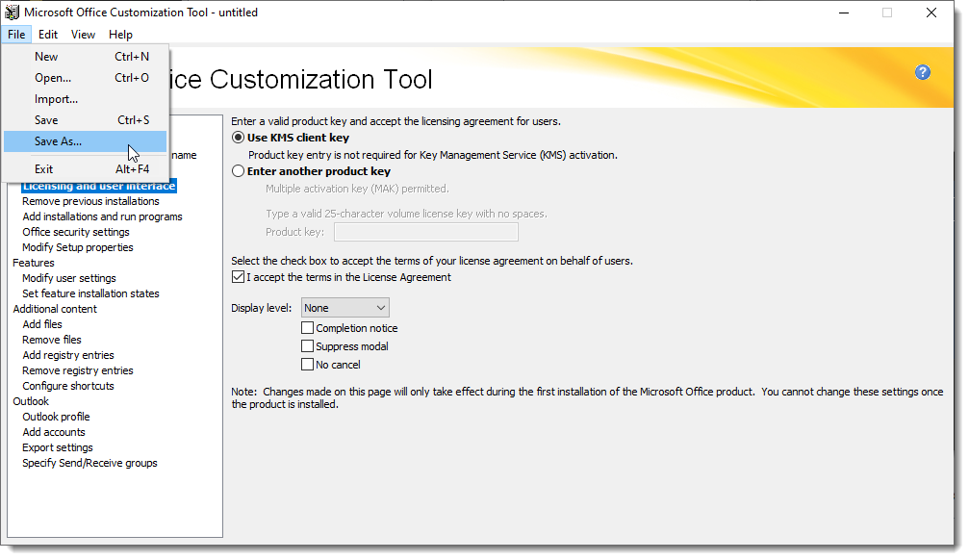Image resolution: width=969 pixels, height=560 pixels.
Task: Open the View menu
Action: click(83, 35)
